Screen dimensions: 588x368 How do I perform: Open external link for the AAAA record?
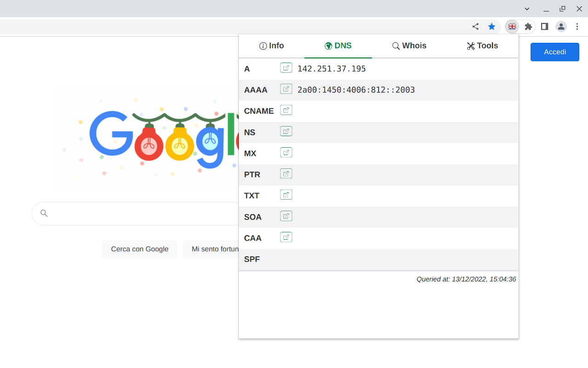[x=286, y=88]
